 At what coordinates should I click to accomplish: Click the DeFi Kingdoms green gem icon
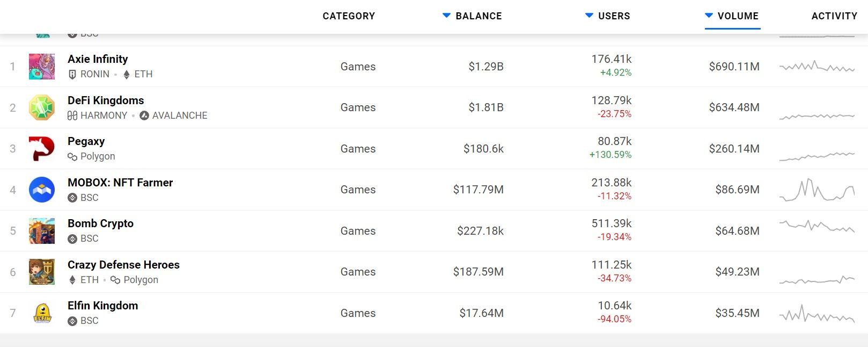click(42, 107)
